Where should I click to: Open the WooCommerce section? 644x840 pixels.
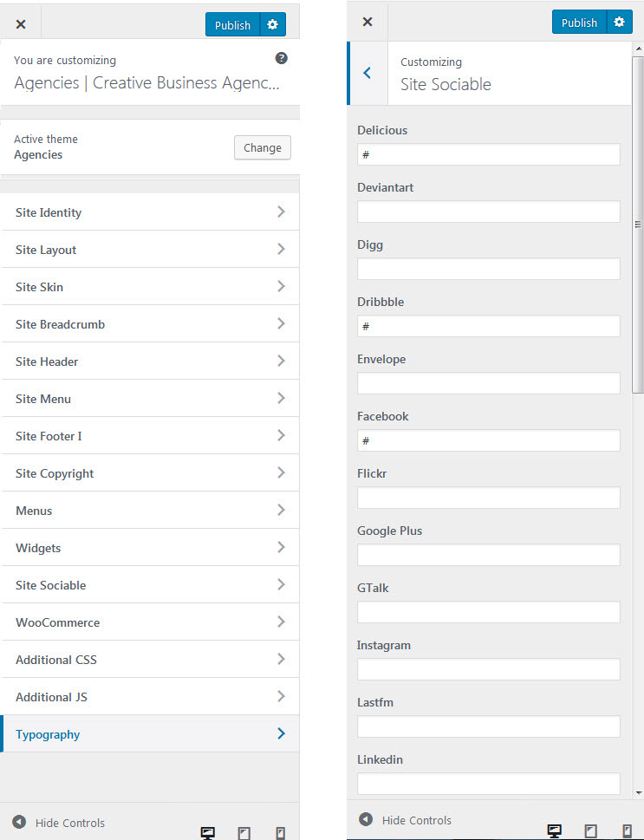pos(150,622)
